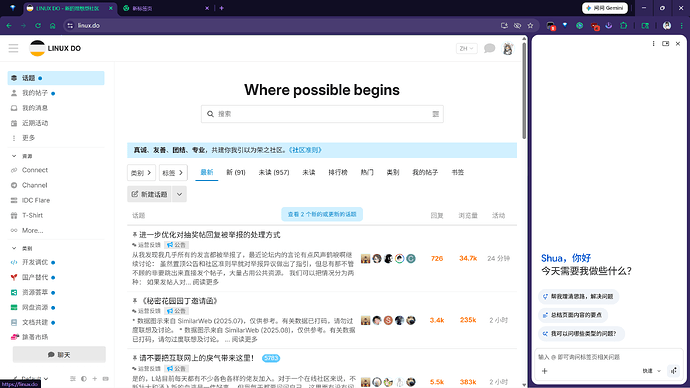Switch to the 未读 (957) tab
690x388 pixels.
click(274, 172)
